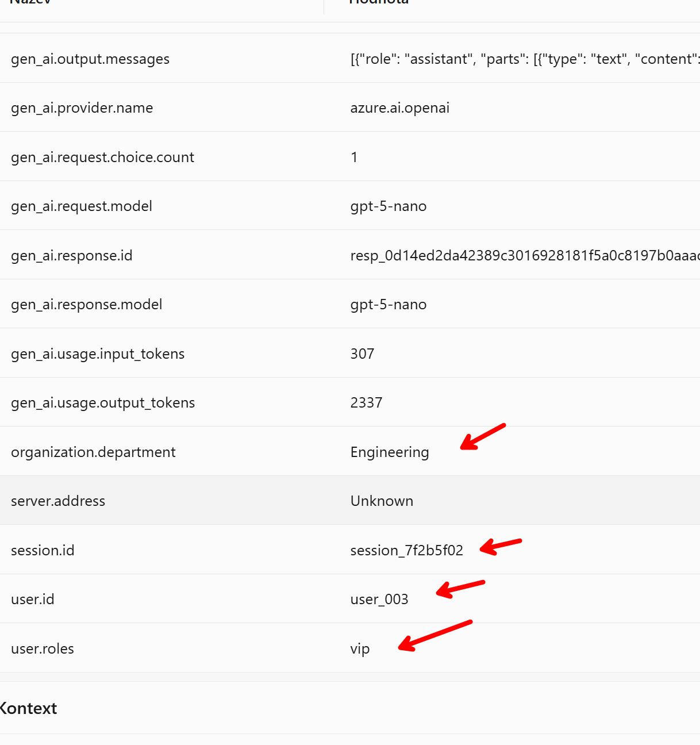Click the gpt-5-nano value for gen_ai.response.model
The height and width of the screenshot is (745, 700).
388,305
